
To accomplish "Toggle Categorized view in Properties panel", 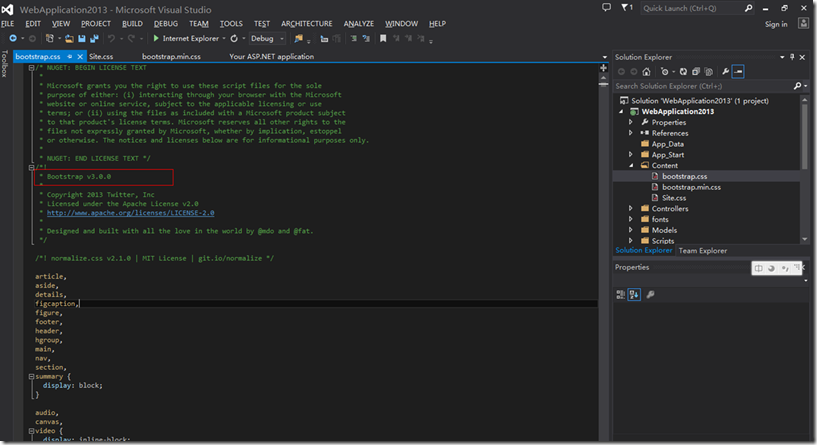I will coord(620,294).
